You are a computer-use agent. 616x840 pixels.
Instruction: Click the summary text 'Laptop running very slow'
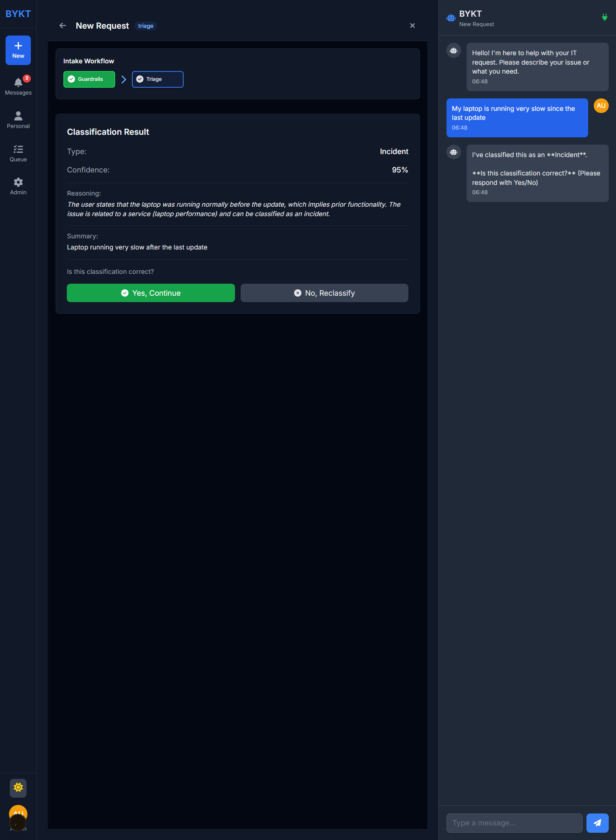coord(137,247)
